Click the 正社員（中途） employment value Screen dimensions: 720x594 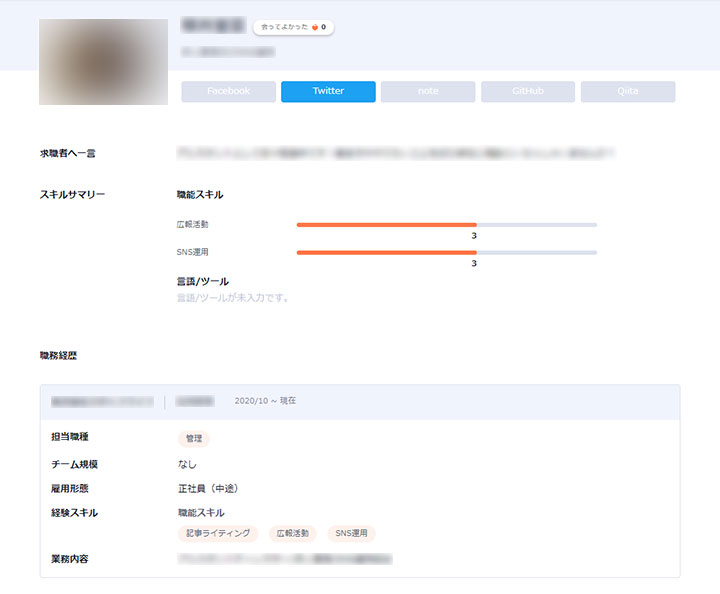208,488
